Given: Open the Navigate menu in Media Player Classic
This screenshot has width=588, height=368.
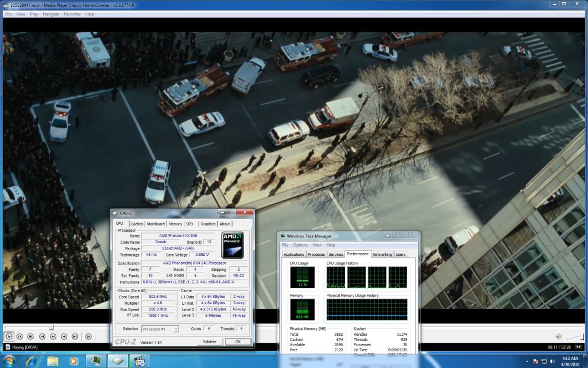Looking at the screenshot, I should [51, 14].
